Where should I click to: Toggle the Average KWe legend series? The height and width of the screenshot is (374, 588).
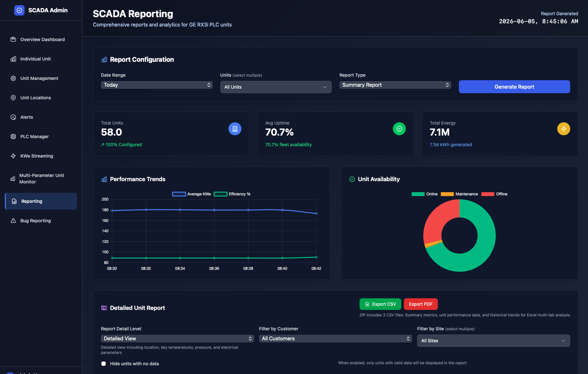point(192,194)
